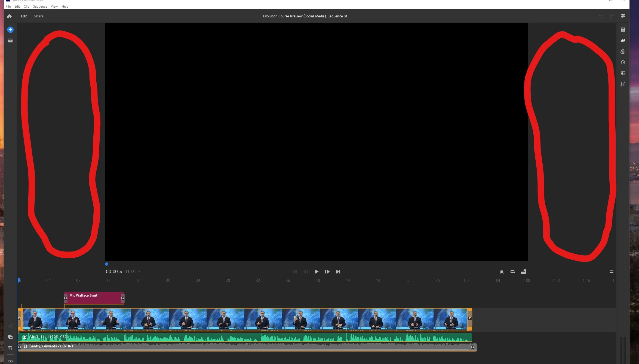
Task: Toggle loop playback on
Action: (x=512, y=271)
